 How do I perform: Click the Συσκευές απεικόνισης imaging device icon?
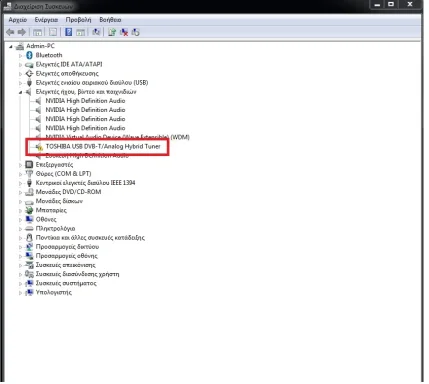(29, 265)
